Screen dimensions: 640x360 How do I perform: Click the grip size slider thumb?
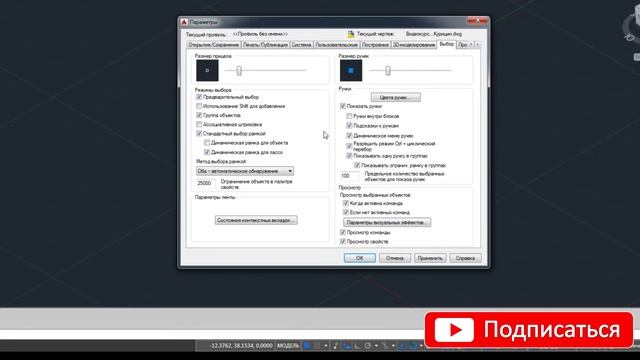pyautogui.click(x=388, y=71)
